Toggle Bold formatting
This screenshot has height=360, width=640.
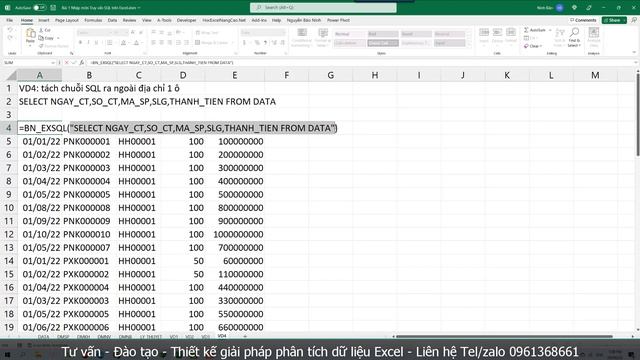point(80,42)
